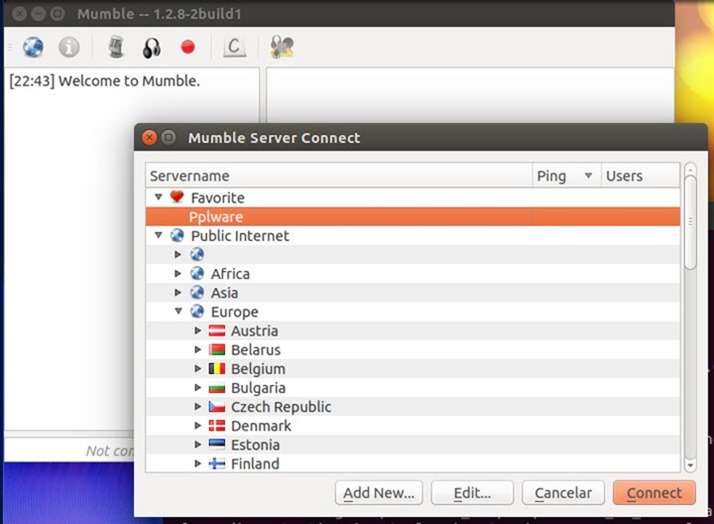This screenshot has height=524, width=714.
Task: Click the Bulgaria flag icon
Action: [217, 388]
